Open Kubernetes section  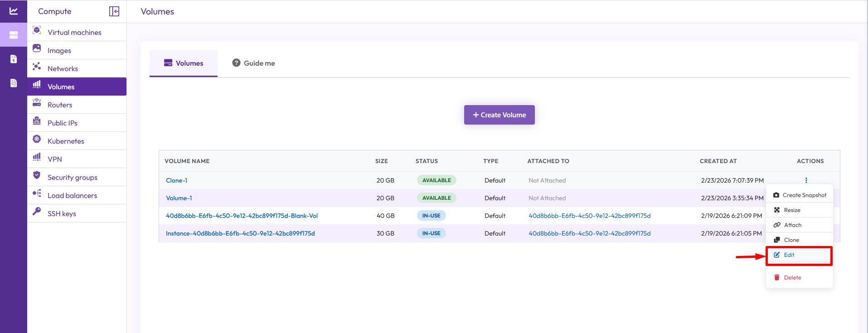pos(66,141)
